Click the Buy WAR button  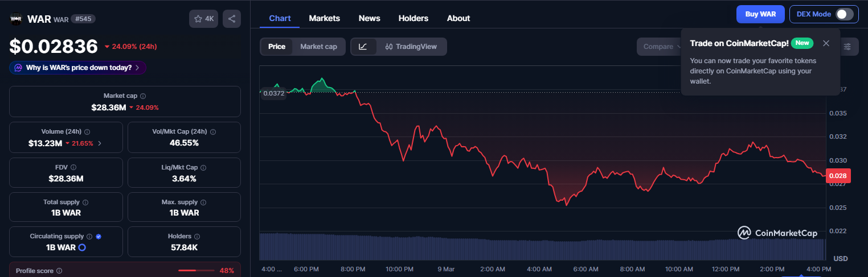pos(760,14)
